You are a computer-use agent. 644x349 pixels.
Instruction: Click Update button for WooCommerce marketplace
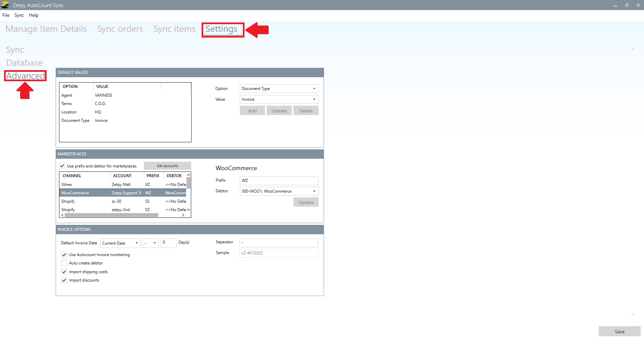(x=306, y=202)
